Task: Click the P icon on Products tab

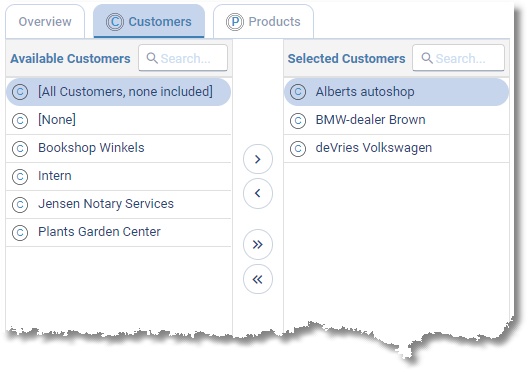Action: [x=235, y=22]
